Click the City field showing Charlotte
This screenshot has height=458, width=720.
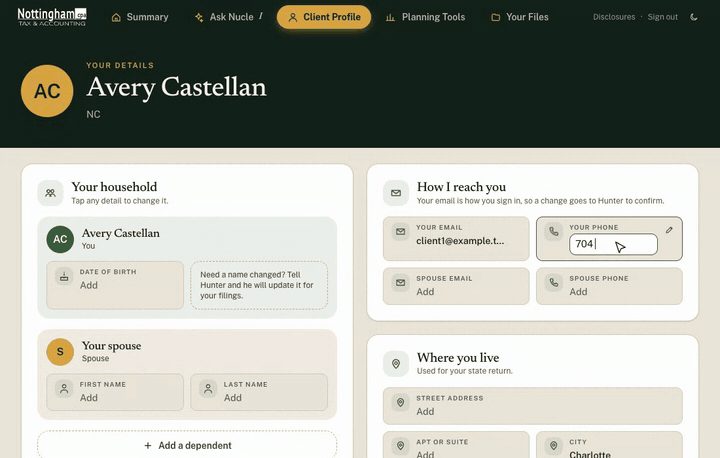click(x=609, y=445)
